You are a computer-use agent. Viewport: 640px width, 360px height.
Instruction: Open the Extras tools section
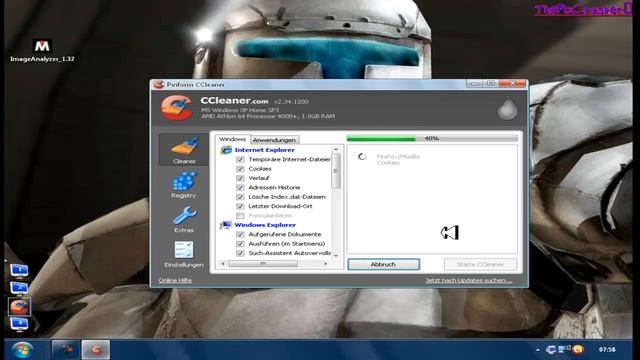[x=184, y=219]
